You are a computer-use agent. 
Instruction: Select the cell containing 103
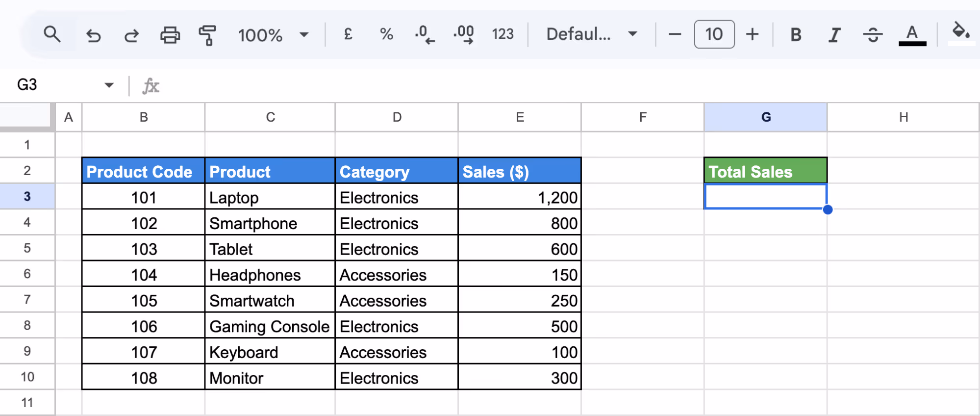(143, 248)
